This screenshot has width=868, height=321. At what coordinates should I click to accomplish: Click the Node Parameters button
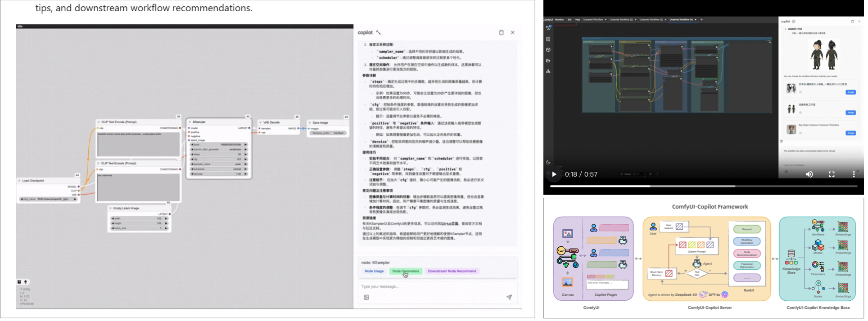406,271
